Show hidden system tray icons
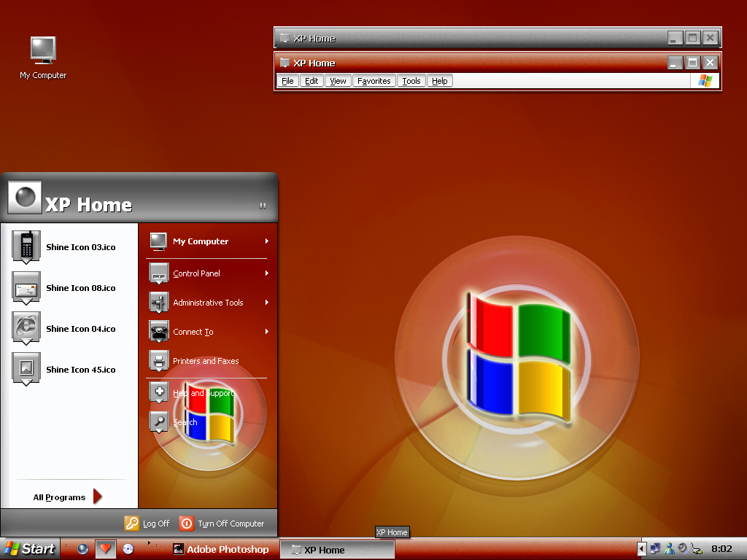Image resolution: width=747 pixels, height=560 pixels. pyautogui.click(x=642, y=549)
